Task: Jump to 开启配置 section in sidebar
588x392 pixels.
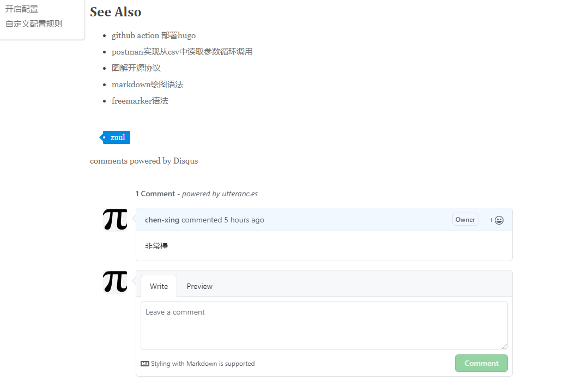Action: tap(22, 9)
